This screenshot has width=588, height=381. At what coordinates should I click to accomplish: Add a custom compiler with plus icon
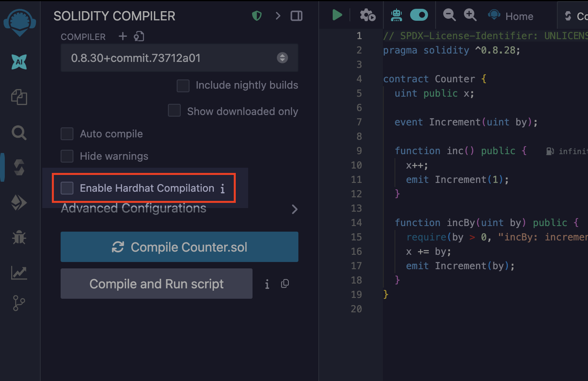point(123,36)
